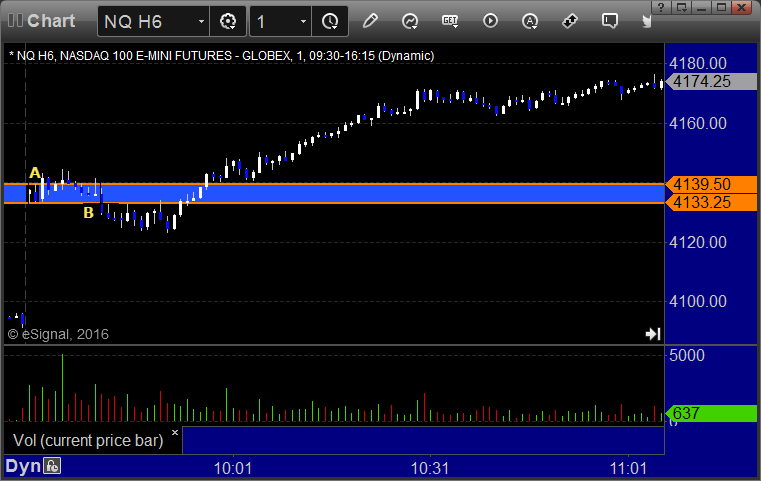Click the yellow A marker on chart
This screenshot has width=761, height=481.
(x=34, y=173)
